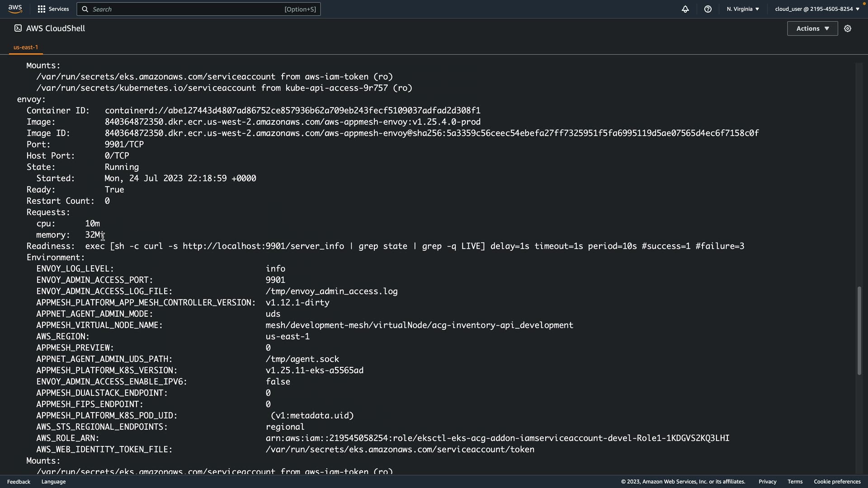Open Cookie preferences in footer
The height and width of the screenshot is (488, 868).
(x=837, y=482)
